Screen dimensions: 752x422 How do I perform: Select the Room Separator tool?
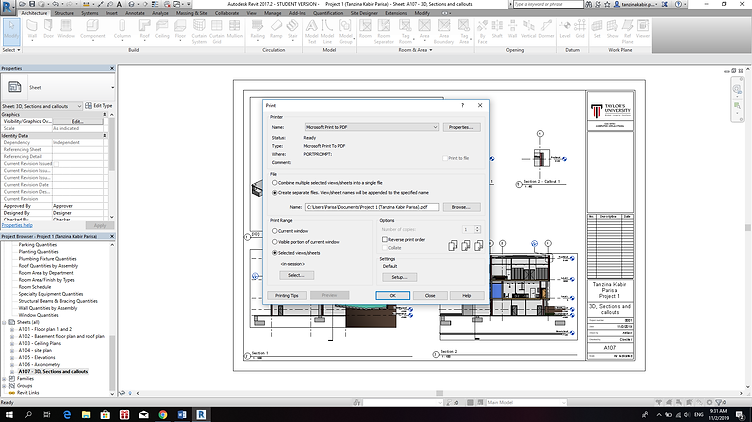click(x=384, y=32)
